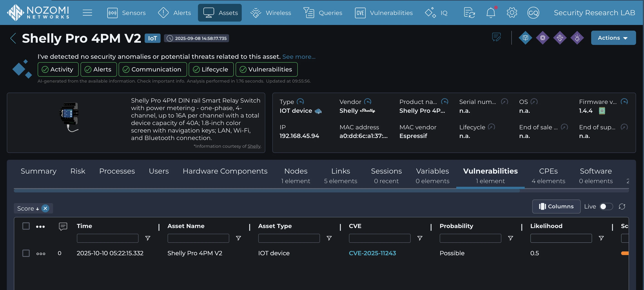Click the Columns button

pos(556,206)
